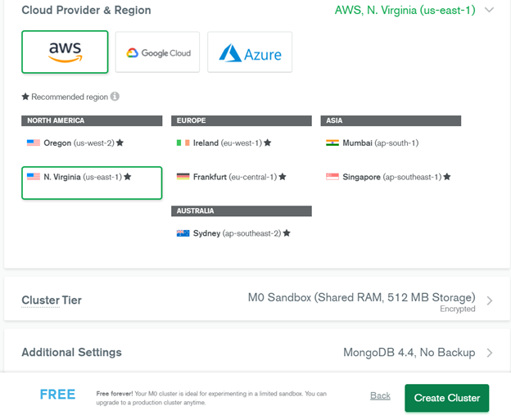The image size is (511, 420).
Task: Click the Cluster Tier heading label
Action: (52, 300)
